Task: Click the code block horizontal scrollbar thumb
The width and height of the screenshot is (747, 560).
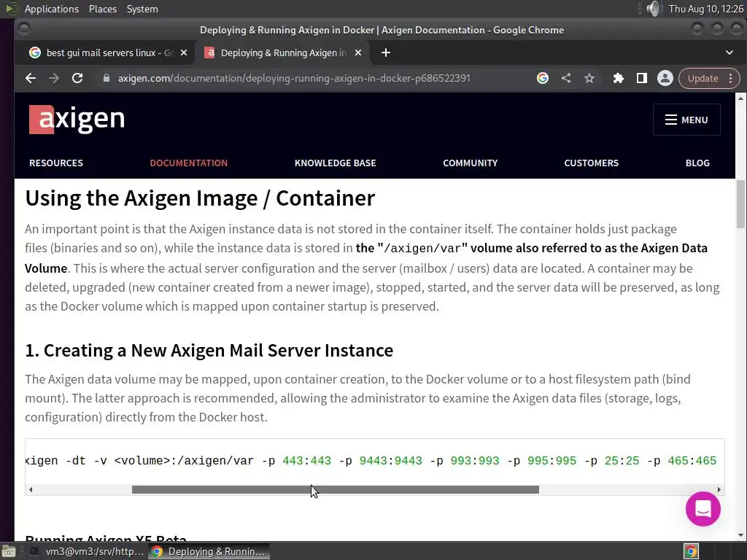Action: point(336,489)
